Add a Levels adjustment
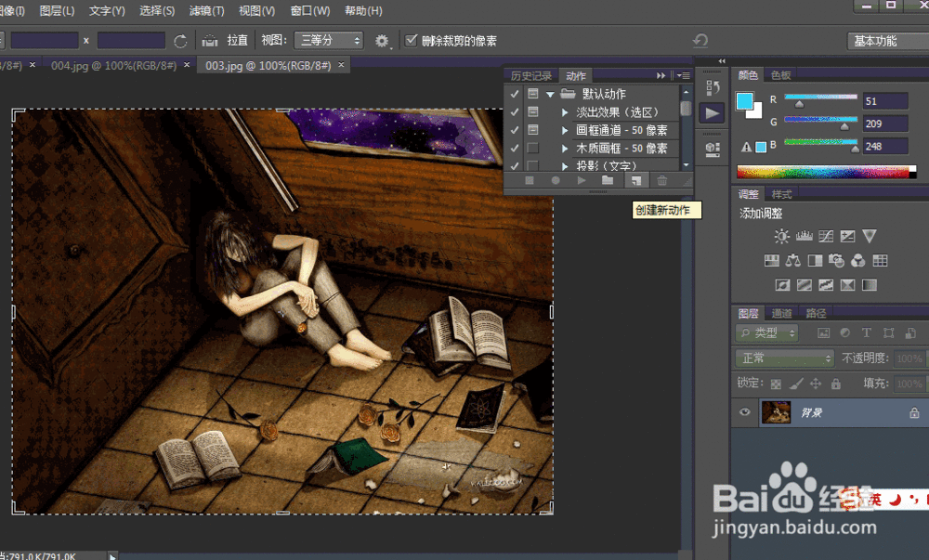The image size is (929, 560). click(804, 236)
